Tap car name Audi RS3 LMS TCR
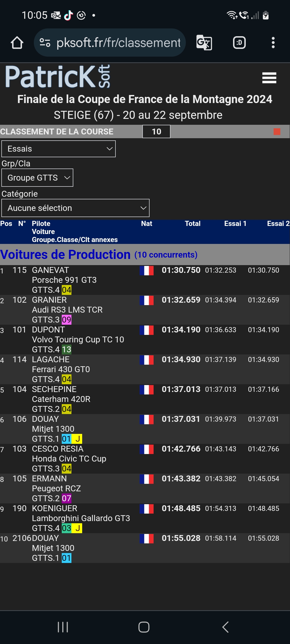The image size is (290, 644). [67, 310]
